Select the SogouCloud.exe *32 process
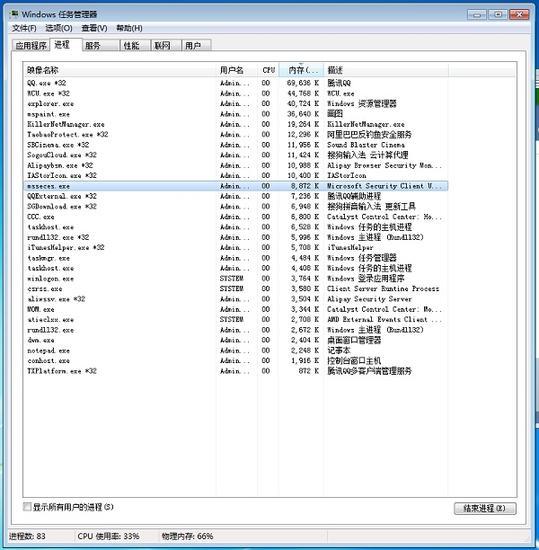This screenshot has width=539, height=550. point(236,155)
